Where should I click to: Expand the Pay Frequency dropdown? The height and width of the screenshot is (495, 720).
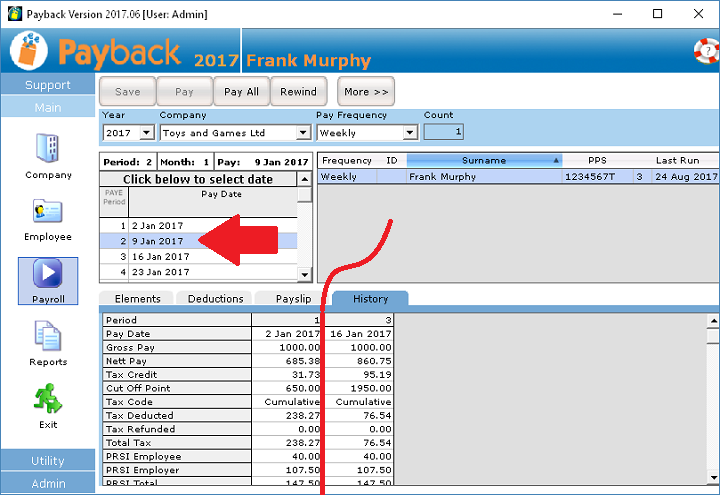tap(409, 133)
